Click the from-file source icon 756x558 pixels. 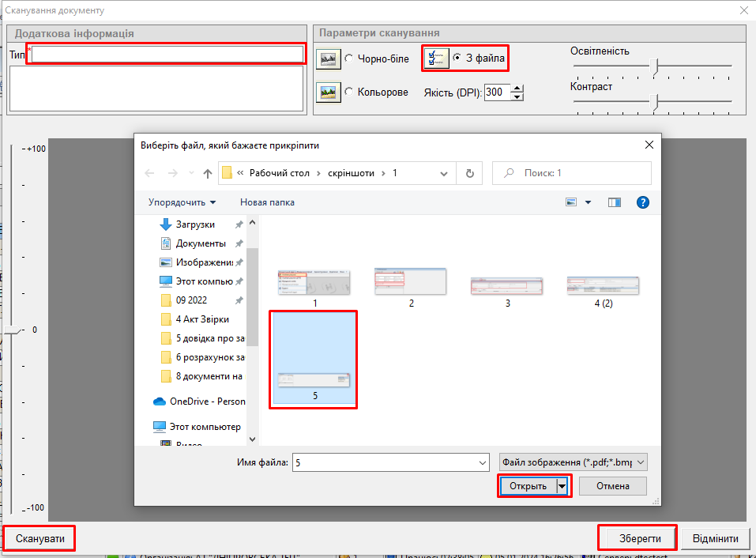point(436,58)
